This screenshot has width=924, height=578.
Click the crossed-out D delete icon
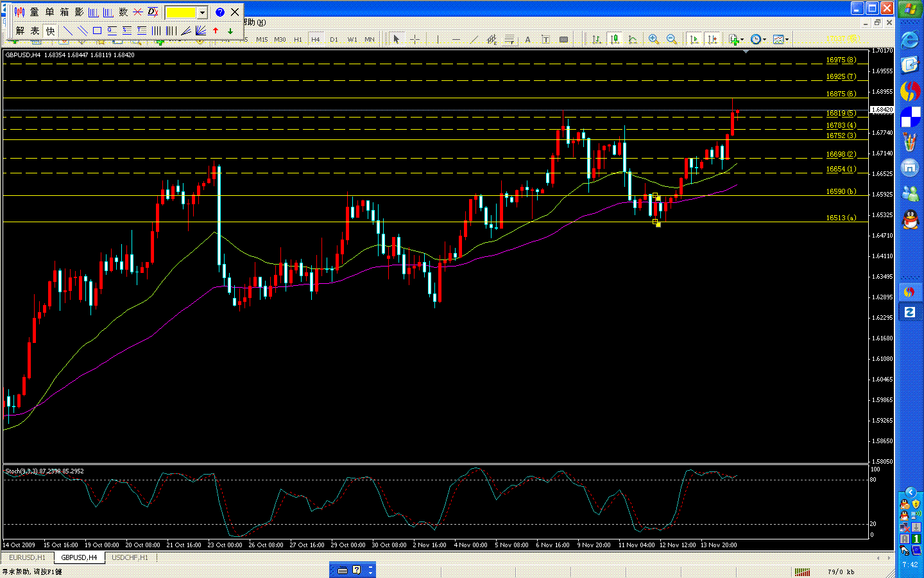[x=153, y=12]
